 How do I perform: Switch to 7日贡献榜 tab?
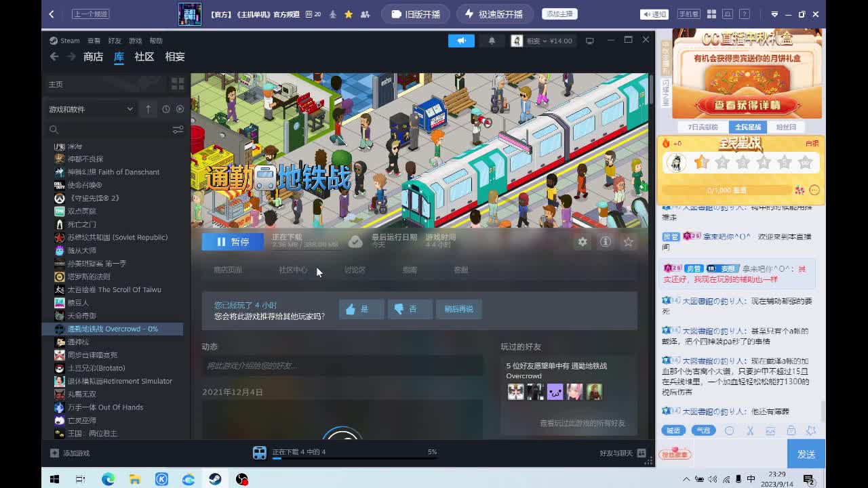[x=703, y=127]
